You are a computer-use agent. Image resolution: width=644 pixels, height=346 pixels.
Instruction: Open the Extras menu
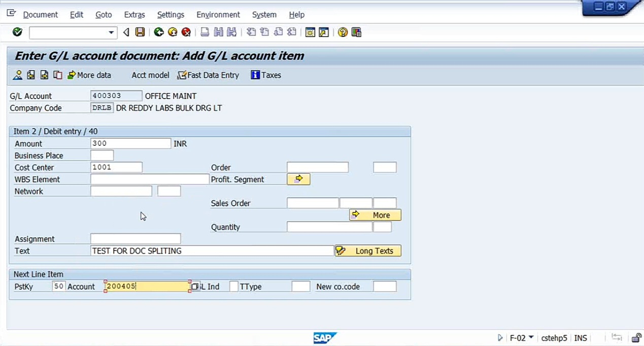click(x=134, y=15)
